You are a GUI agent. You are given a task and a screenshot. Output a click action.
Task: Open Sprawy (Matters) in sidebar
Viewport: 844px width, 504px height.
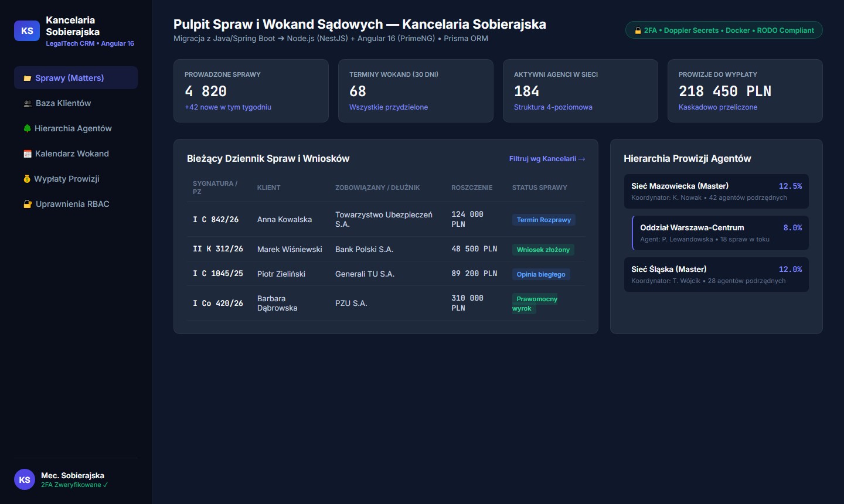(x=76, y=78)
